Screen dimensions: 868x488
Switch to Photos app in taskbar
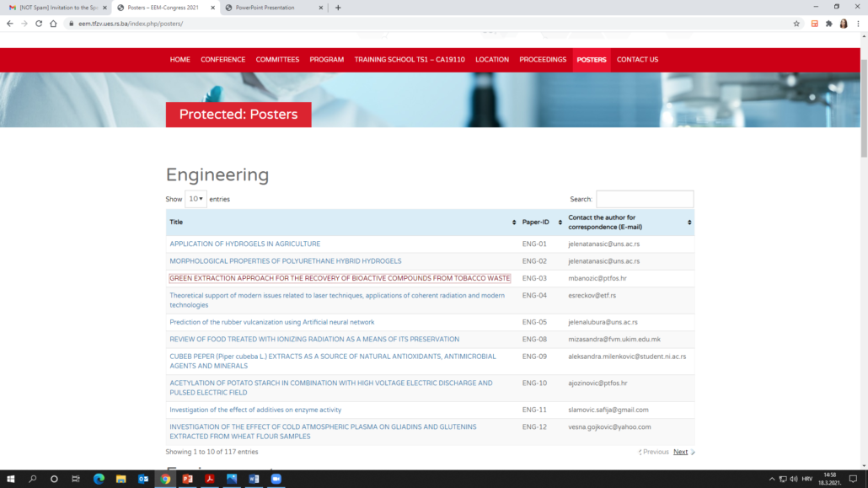point(232,479)
